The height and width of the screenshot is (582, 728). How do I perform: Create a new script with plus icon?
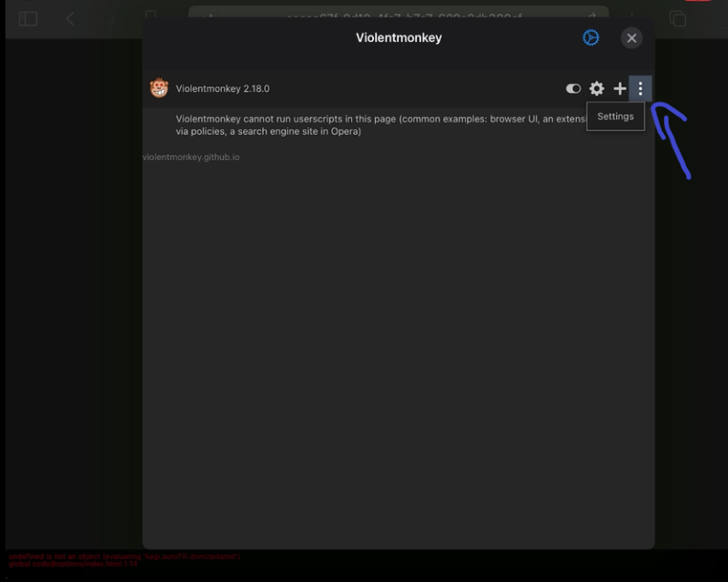(620, 88)
